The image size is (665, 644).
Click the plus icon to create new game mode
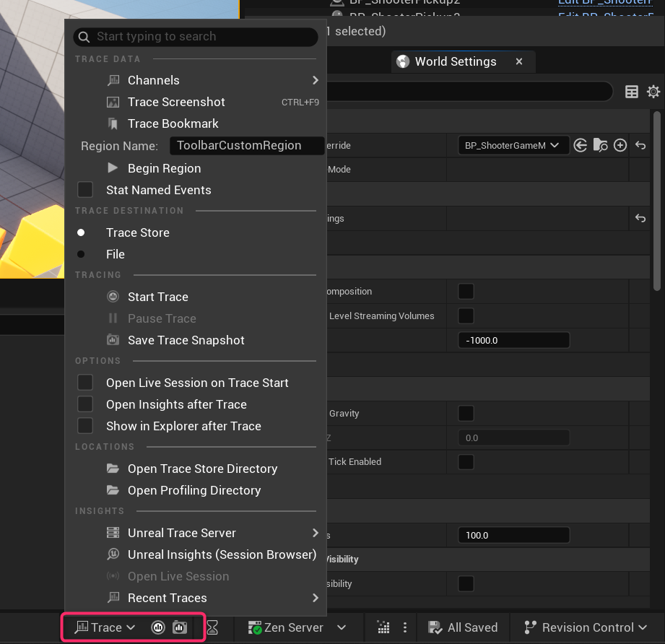pyautogui.click(x=620, y=146)
